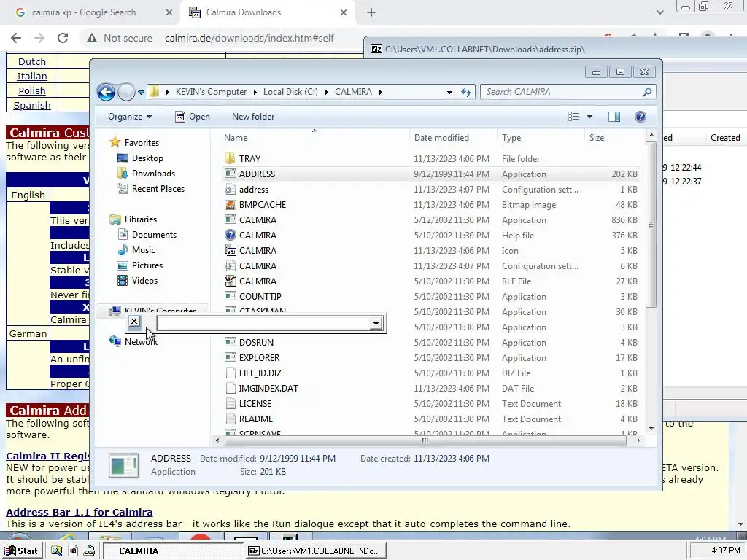This screenshot has width=747, height=560.
Task: Switch to 7-Zip taskbar button
Action: pyautogui.click(x=316, y=551)
